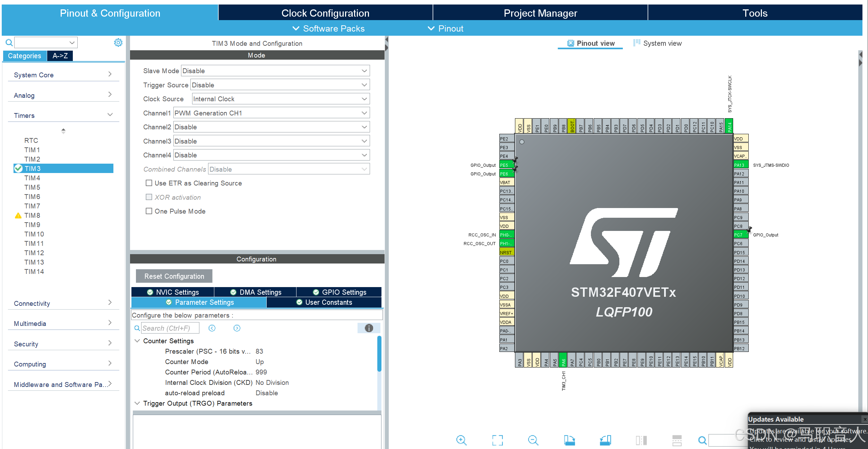Viewport: 868px width, 449px height.
Task: Collapse Trigger Output (TRGO) Parameters group
Action: tap(137, 403)
